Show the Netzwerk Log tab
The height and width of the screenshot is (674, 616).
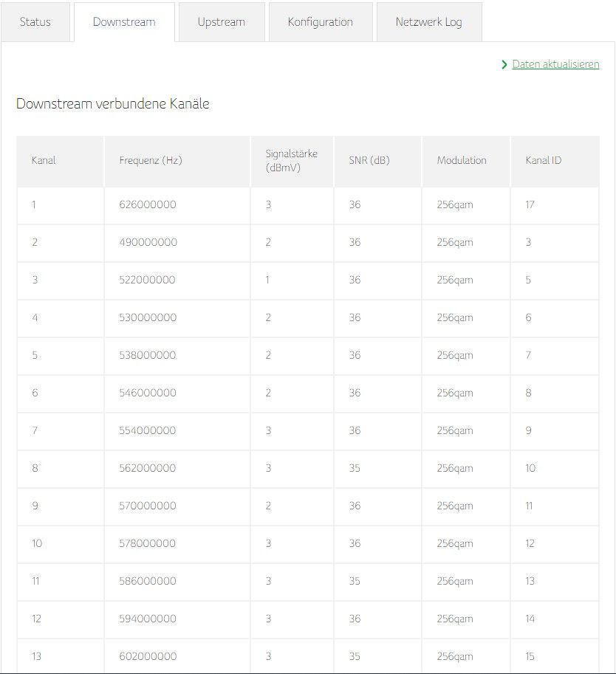pyautogui.click(x=428, y=22)
